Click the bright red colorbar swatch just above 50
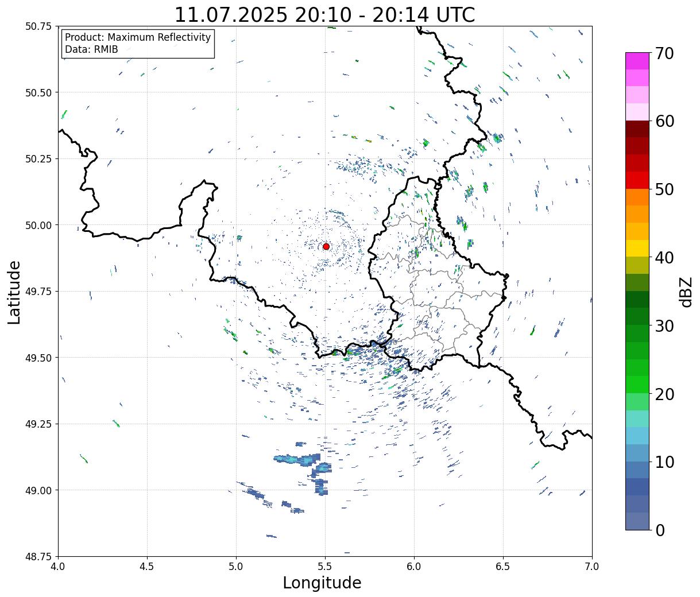 tap(637, 180)
